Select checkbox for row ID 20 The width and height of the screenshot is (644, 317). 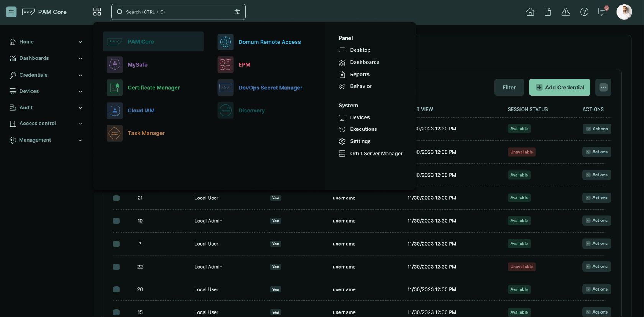coord(116,289)
